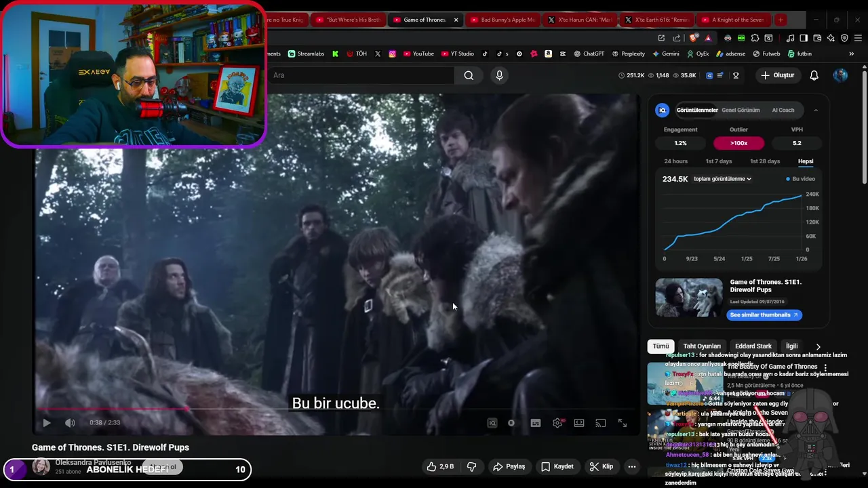Open the vidIQ icon in player controls
868x488 pixels.
pyautogui.click(x=492, y=423)
